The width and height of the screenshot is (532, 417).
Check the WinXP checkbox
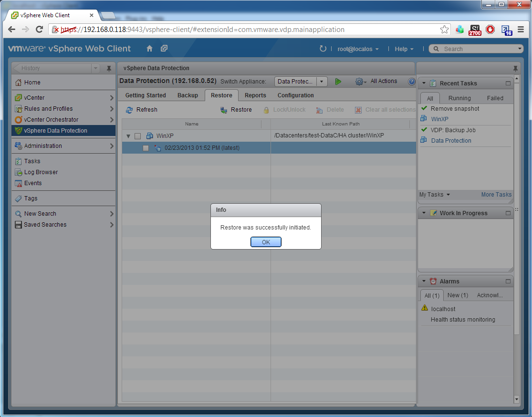138,136
